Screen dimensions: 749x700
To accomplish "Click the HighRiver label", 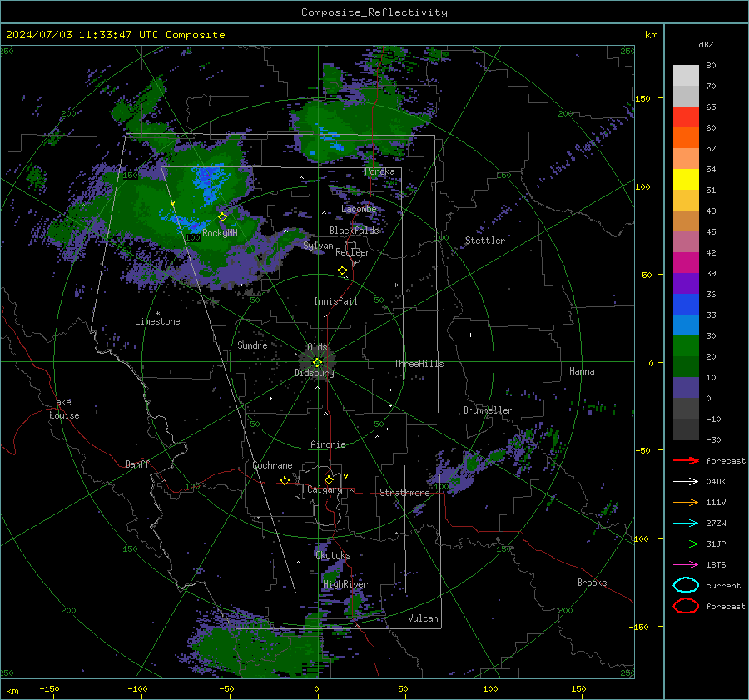I will point(345,584).
